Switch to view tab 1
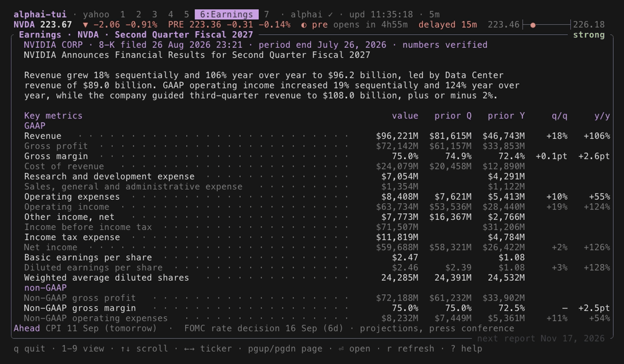 [123, 15]
